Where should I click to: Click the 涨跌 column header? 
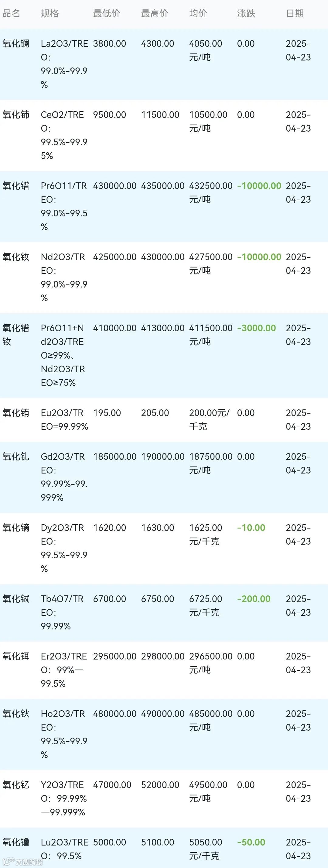(x=246, y=13)
